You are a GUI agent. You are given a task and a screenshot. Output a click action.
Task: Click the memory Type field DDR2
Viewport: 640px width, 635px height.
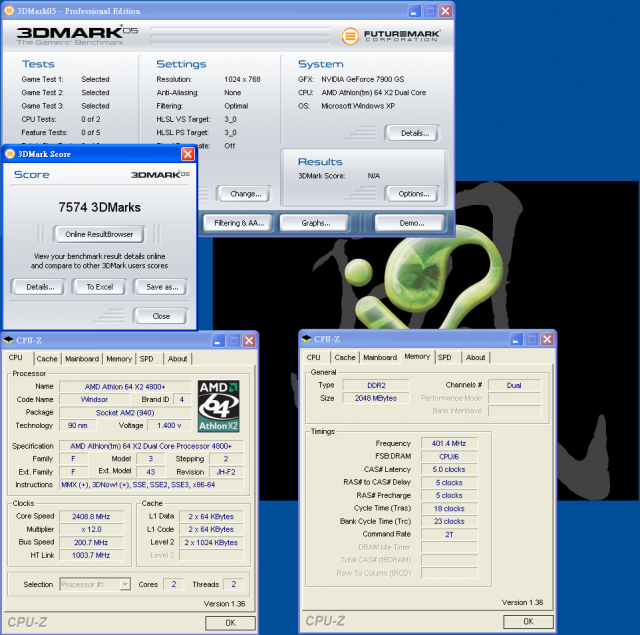click(376, 385)
